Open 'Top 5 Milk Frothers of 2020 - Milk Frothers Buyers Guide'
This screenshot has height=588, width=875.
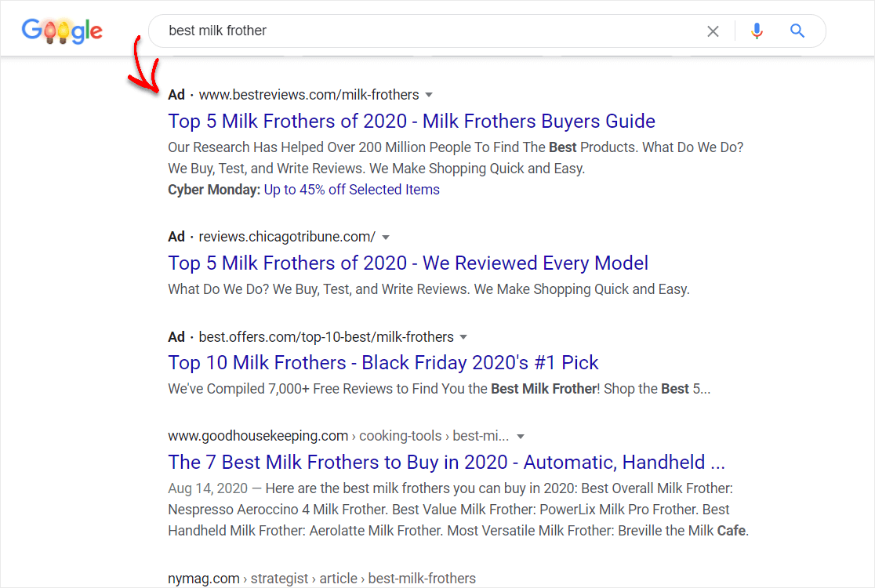(x=412, y=121)
